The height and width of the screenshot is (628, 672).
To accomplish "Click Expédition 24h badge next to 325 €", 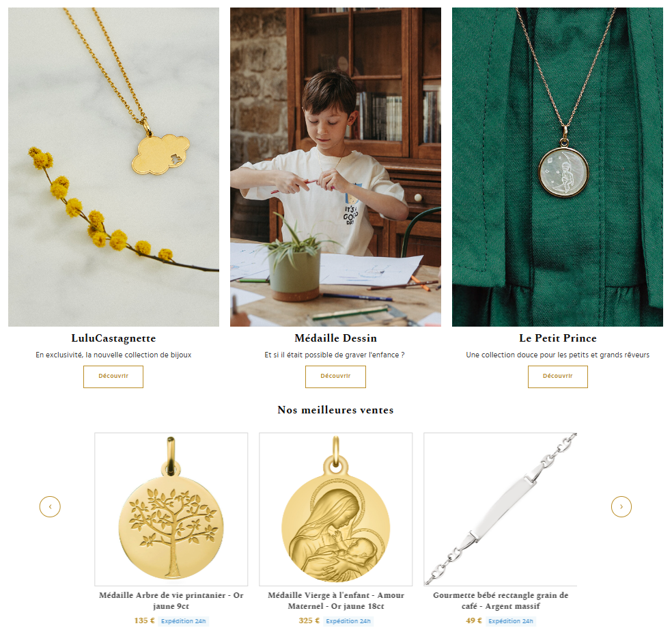I will click(x=348, y=621).
